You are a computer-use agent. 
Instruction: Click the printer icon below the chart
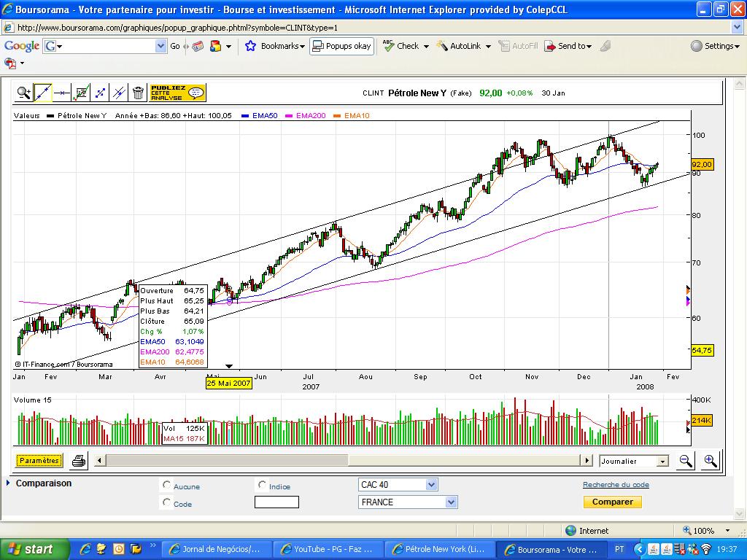[x=79, y=461]
